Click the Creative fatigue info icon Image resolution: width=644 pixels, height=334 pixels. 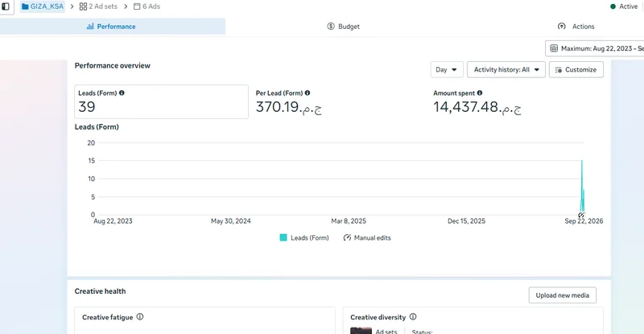pos(139,317)
